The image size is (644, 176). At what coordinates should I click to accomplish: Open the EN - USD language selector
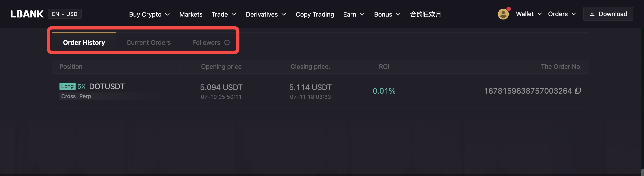tap(65, 14)
